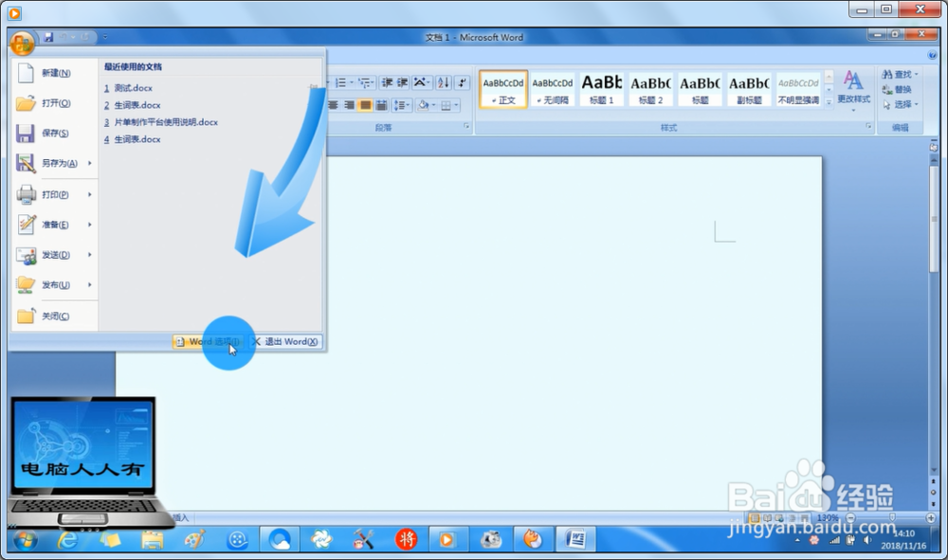The height and width of the screenshot is (560, 948).
Task: Choose 保存(S) in the Office menu
Action: click(56, 133)
